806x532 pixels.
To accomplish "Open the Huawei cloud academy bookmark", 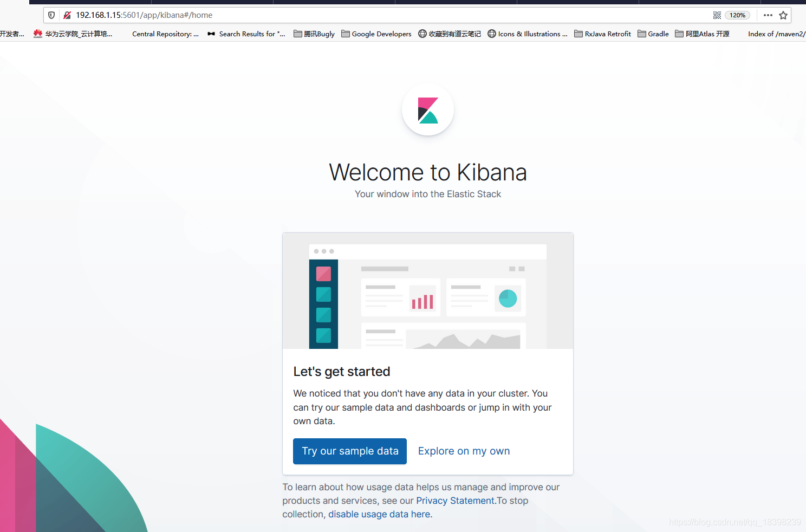I will [x=73, y=34].
